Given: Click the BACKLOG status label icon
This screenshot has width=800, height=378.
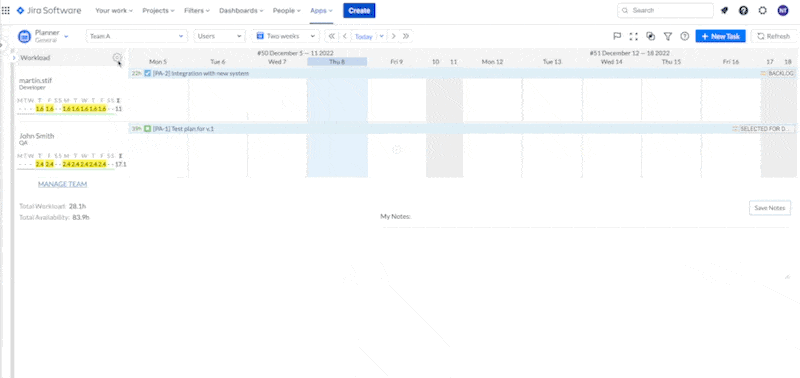Looking at the screenshot, I should coord(763,73).
